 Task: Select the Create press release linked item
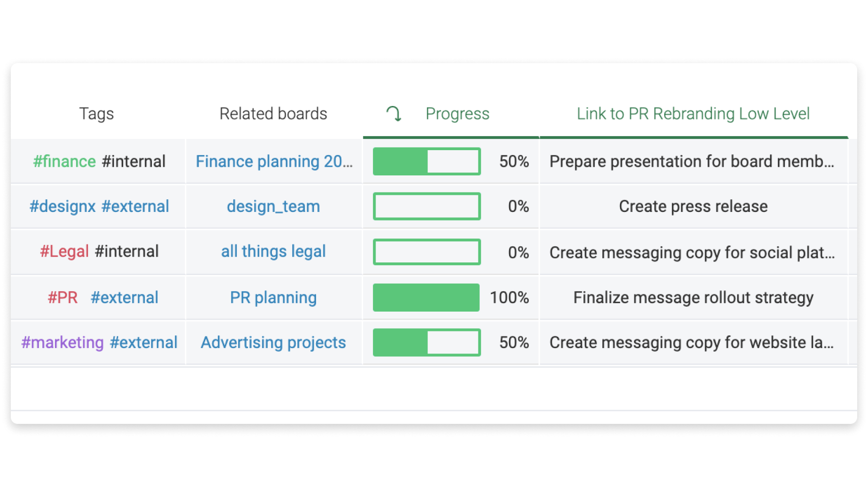(693, 207)
